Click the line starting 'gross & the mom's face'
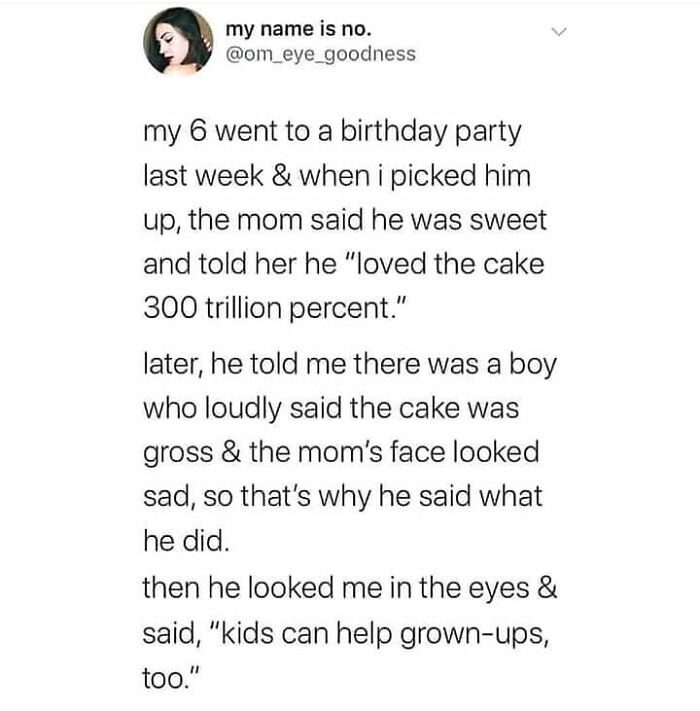700x711 pixels. click(341, 453)
